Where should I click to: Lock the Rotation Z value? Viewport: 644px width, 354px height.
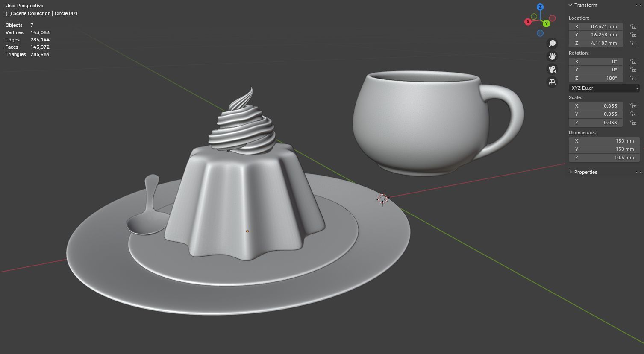[x=633, y=78]
